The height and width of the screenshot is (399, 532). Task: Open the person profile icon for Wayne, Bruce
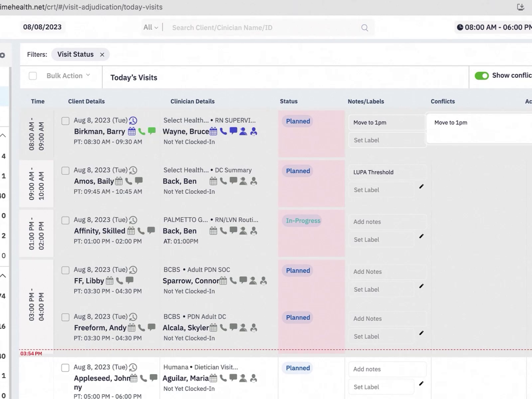pyautogui.click(x=243, y=131)
